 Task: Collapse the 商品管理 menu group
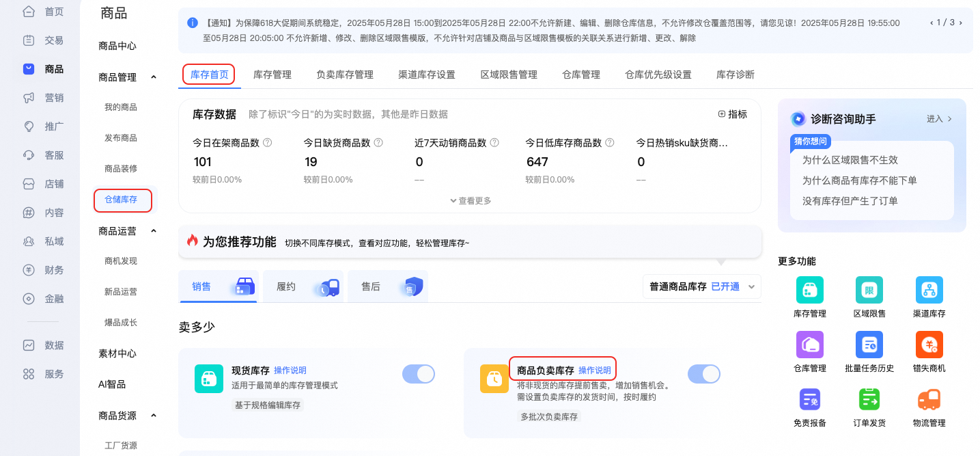coord(154,77)
